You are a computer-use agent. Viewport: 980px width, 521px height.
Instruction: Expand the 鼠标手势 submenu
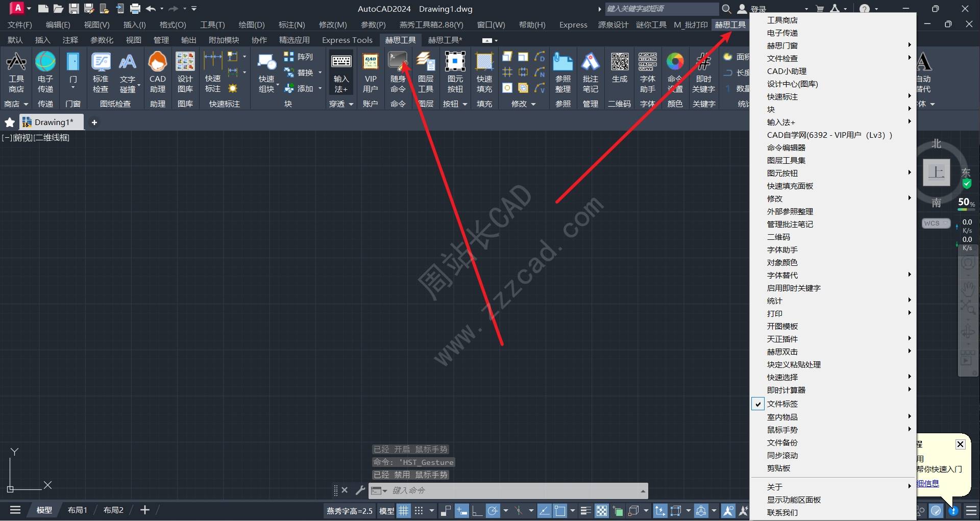tap(833, 430)
